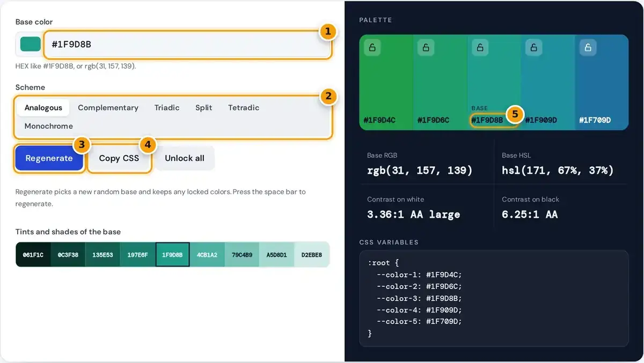
Task: Click the 'Tints and shades of the base' heading
Action: coord(68,232)
